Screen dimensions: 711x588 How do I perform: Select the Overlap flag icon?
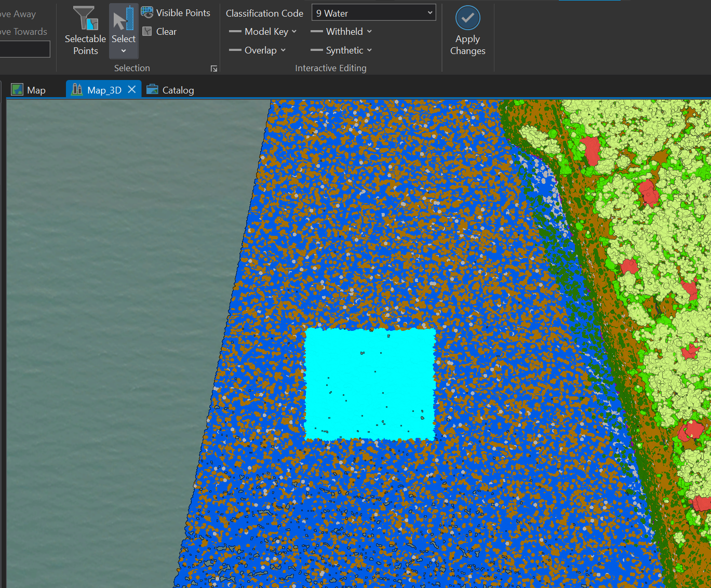234,50
